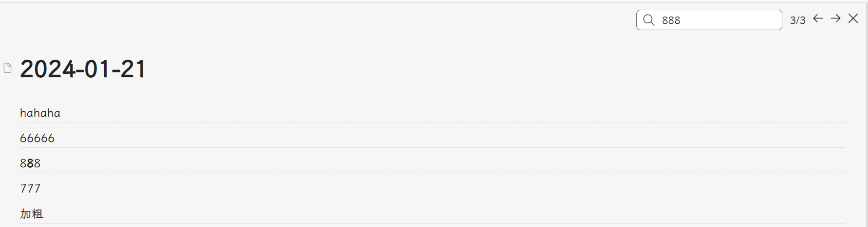
Task: Click the 2024-01-21 page title
Action: point(83,69)
